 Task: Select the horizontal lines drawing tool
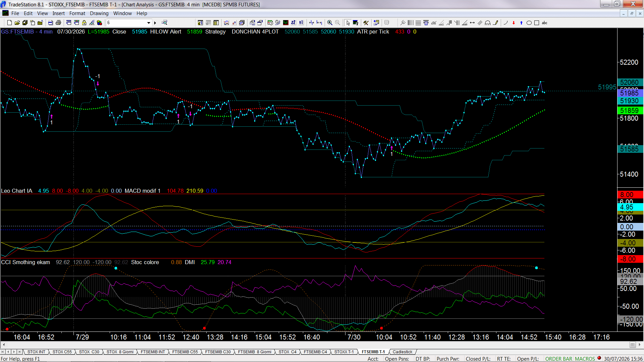[x=418, y=23]
